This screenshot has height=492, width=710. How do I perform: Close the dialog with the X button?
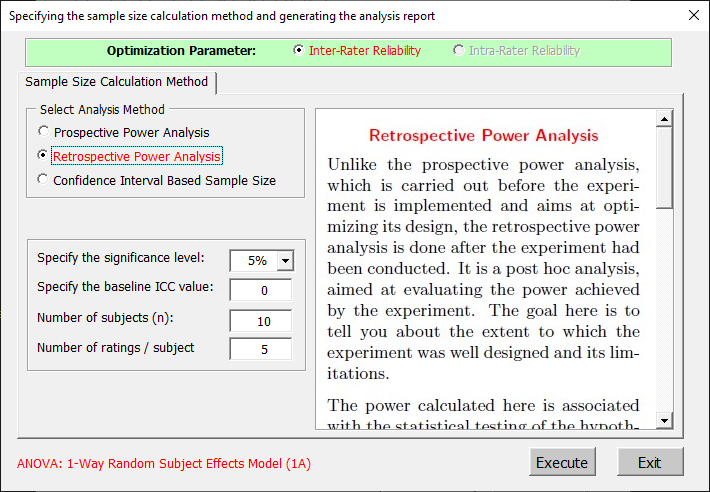coord(693,15)
